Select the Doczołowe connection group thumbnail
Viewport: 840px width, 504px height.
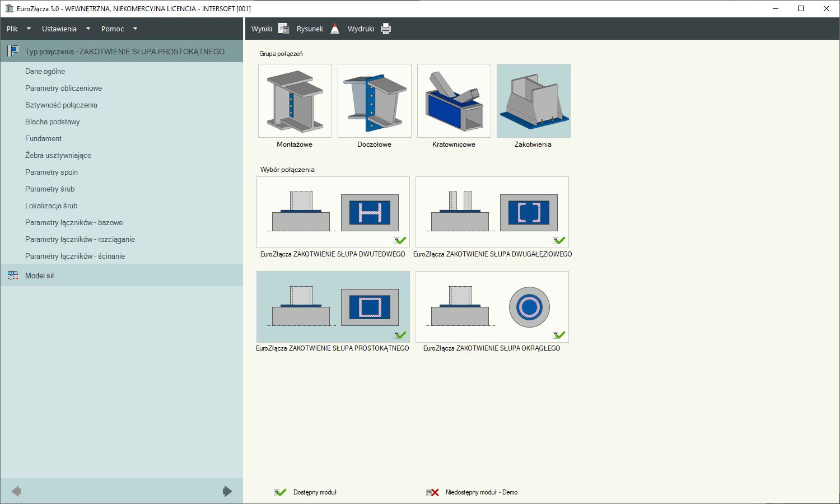pyautogui.click(x=375, y=101)
